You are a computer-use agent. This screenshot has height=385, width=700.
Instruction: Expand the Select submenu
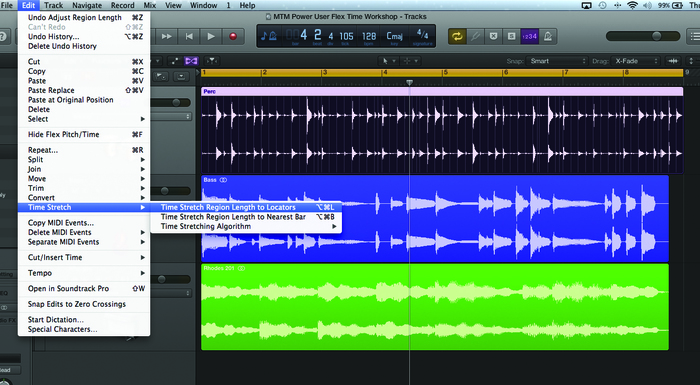tap(84, 119)
